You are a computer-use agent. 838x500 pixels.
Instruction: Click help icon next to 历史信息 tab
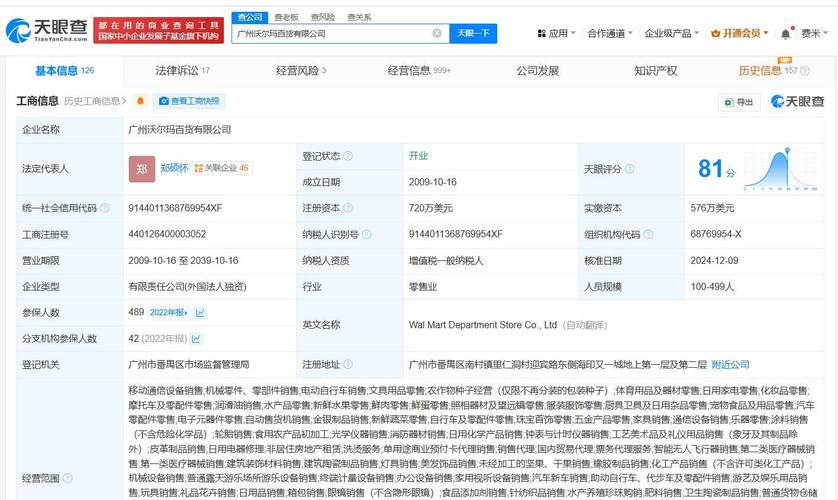tap(805, 71)
